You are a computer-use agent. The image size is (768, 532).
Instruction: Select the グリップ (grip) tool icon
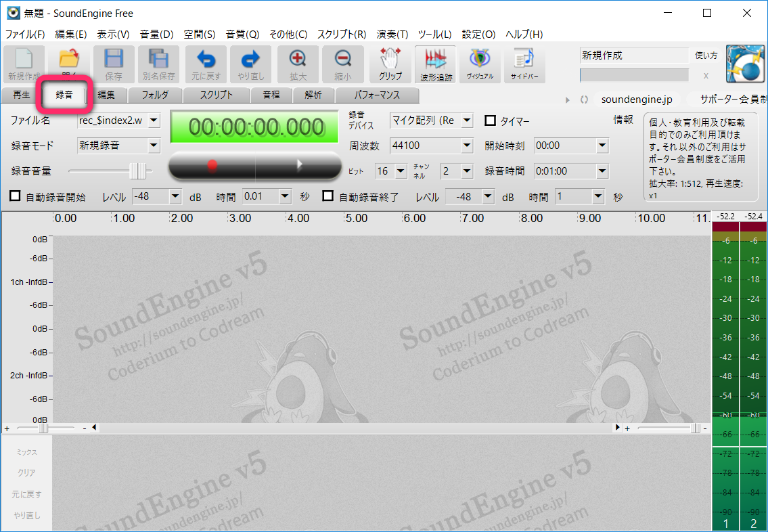390,64
